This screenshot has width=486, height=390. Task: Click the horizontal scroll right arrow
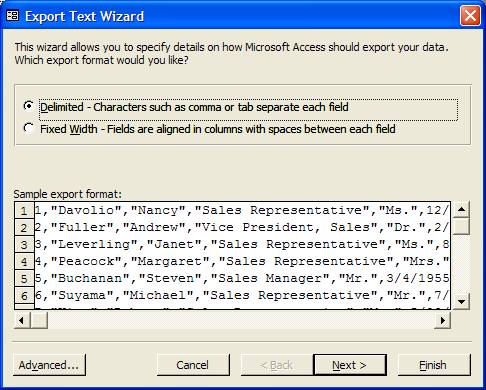point(443,321)
